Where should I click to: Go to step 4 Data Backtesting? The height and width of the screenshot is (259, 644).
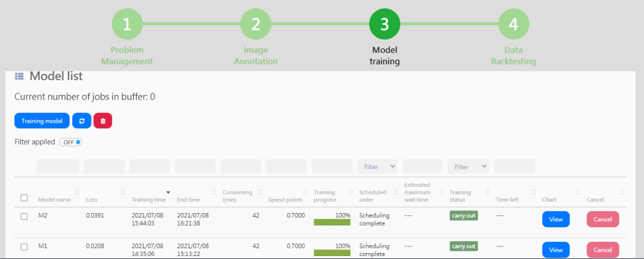(513, 24)
